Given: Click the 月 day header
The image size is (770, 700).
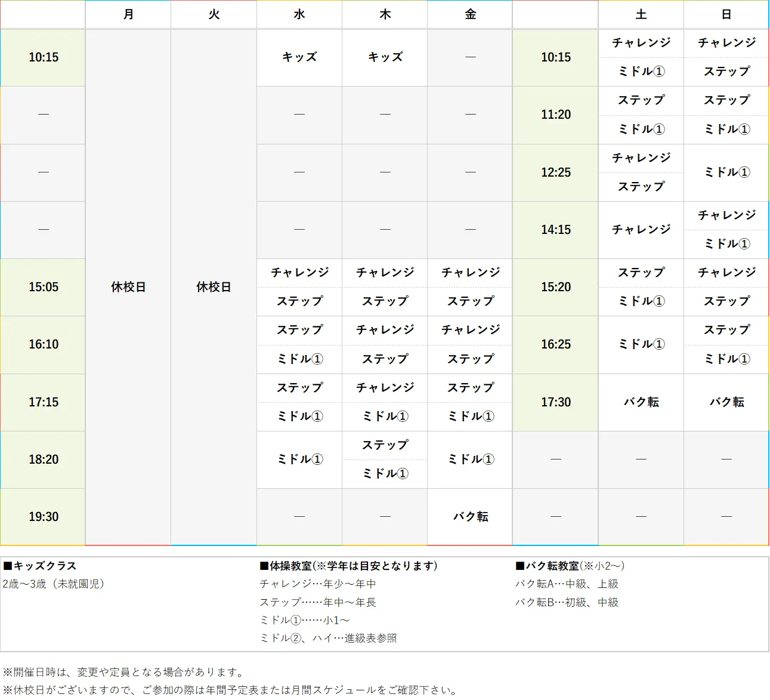Looking at the screenshot, I should [x=128, y=14].
